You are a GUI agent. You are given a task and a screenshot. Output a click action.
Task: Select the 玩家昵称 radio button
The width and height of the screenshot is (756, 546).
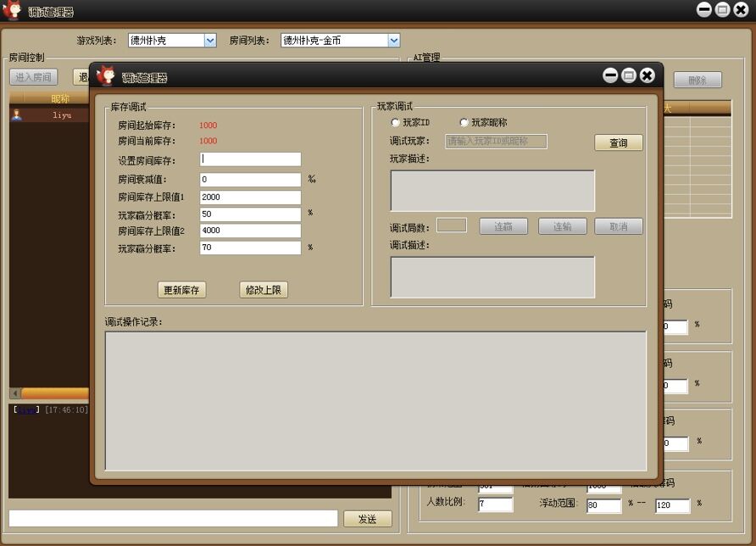tap(464, 123)
